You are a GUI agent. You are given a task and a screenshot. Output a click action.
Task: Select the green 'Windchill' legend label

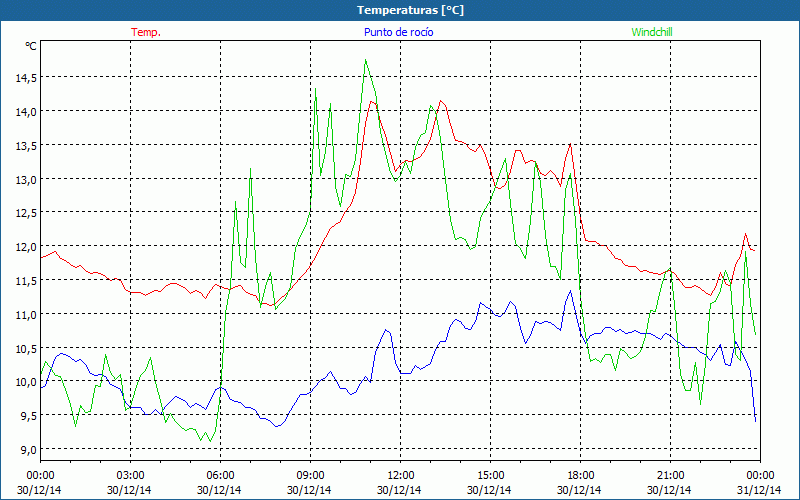point(652,32)
